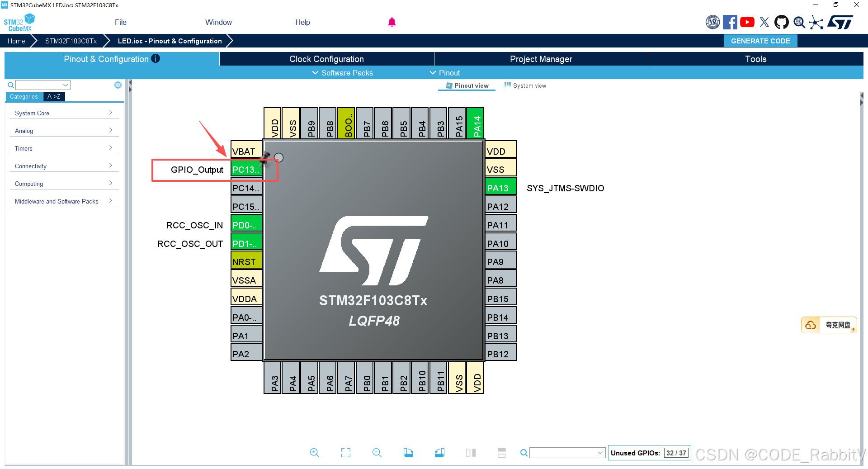The image size is (868, 469).
Task: Open the GitHub icon
Action: tap(782, 22)
